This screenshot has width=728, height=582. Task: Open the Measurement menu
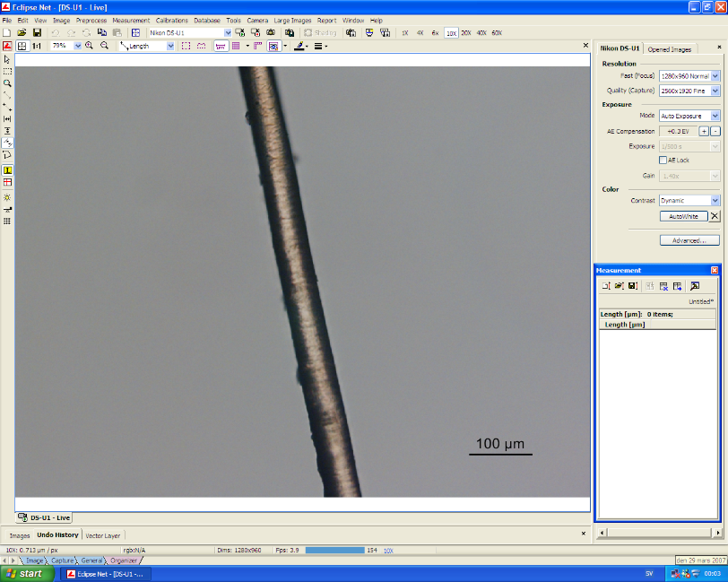click(131, 21)
